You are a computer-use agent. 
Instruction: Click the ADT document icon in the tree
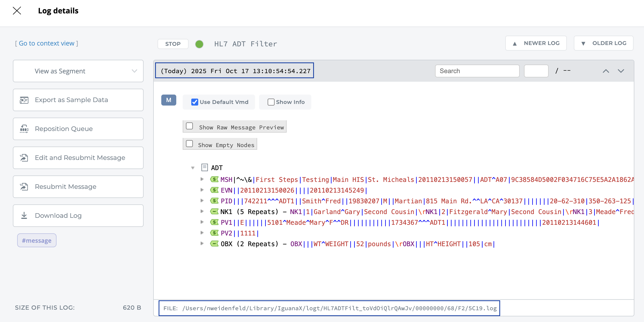[205, 168]
